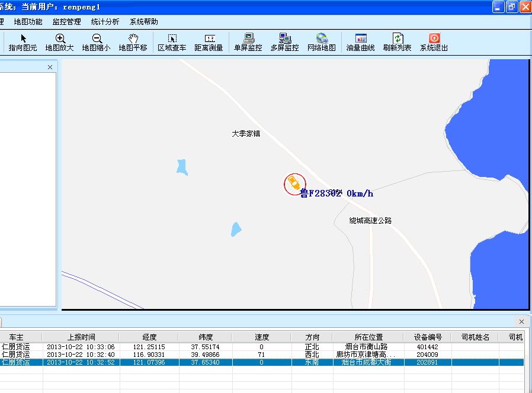Open 多屏监控 multi-screen monitoring
Image resolution: width=532 pixels, height=393 pixels.
pyautogui.click(x=284, y=43)
